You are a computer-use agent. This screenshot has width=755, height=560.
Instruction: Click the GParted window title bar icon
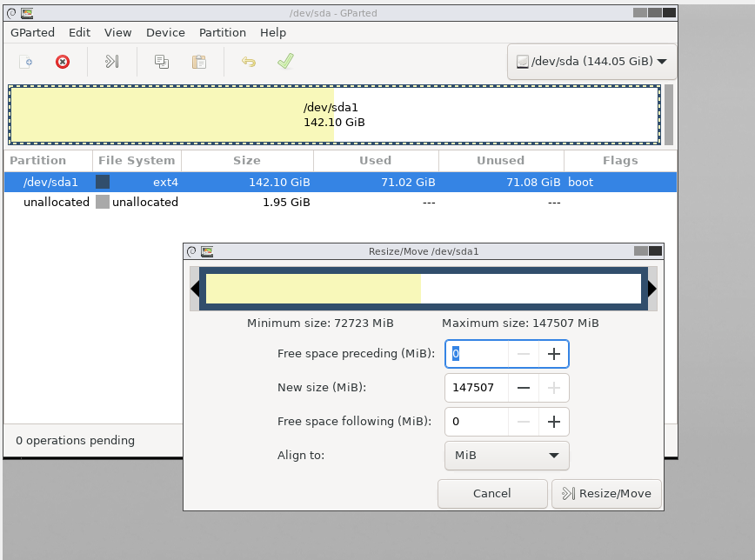tap(27, 12)
